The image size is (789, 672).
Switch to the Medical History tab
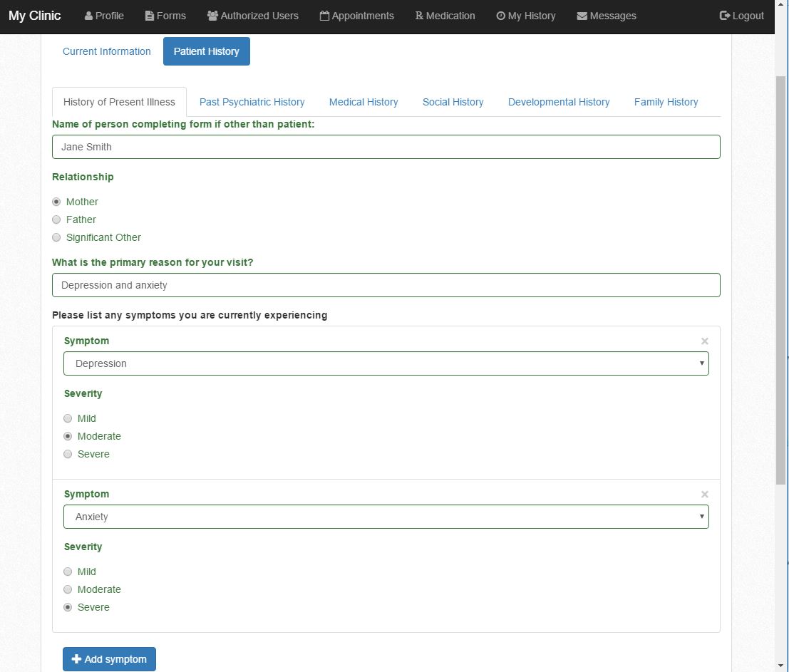click(x=363, y=102)
